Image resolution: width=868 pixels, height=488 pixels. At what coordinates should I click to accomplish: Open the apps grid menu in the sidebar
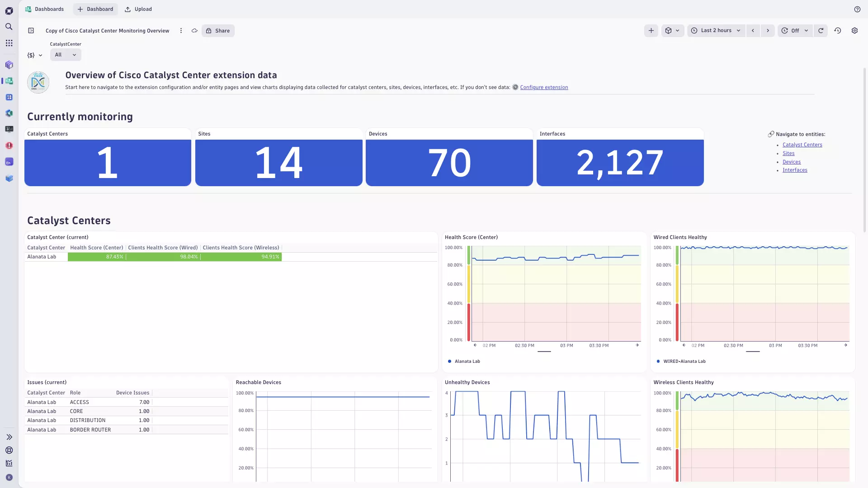pos(9,43)
